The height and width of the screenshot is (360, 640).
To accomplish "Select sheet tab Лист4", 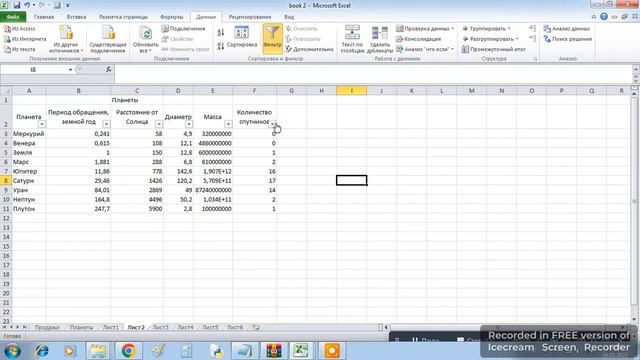I will pyautogui.click(x=185, y=327).
